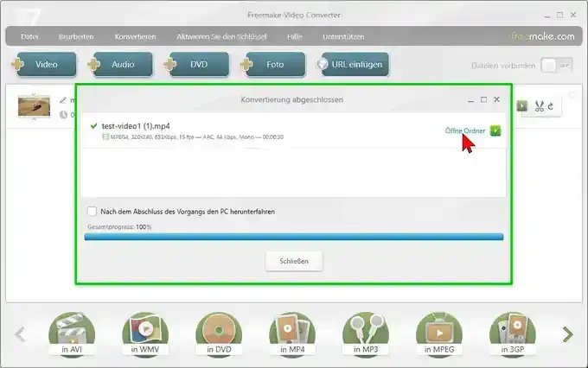Add Foto files
588x368 pixels.
275,65
